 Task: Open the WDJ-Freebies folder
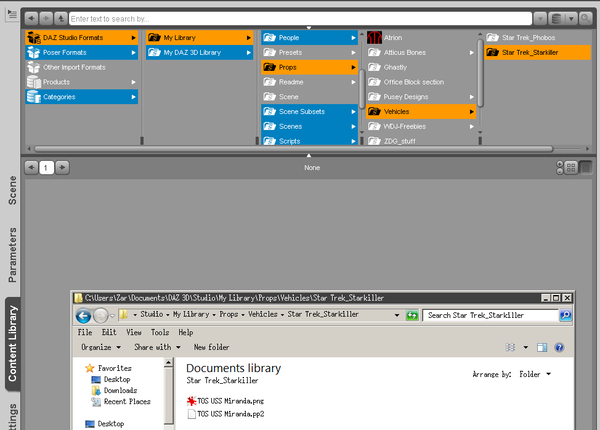point(421,126)
